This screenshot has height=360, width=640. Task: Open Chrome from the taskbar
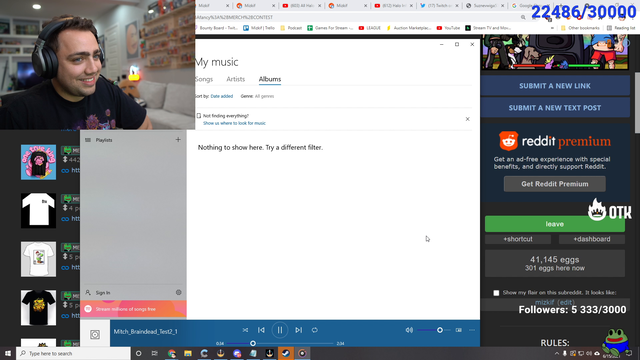point(171,353)
